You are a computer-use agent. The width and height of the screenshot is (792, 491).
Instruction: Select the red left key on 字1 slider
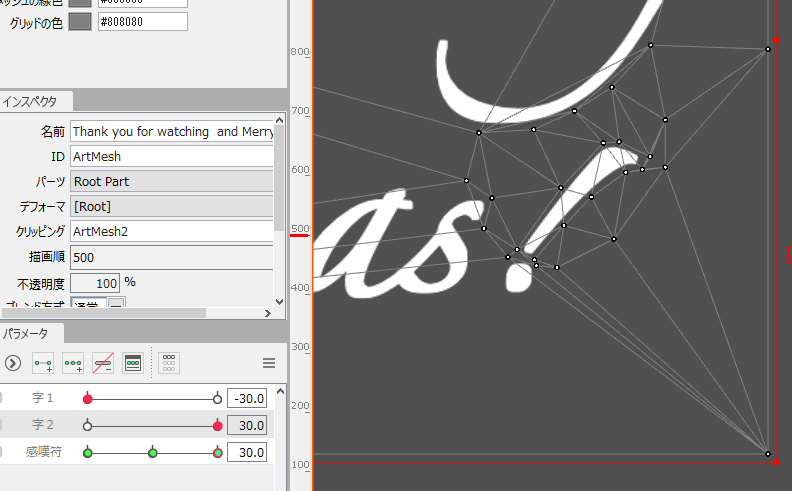(x=88, y=399)
